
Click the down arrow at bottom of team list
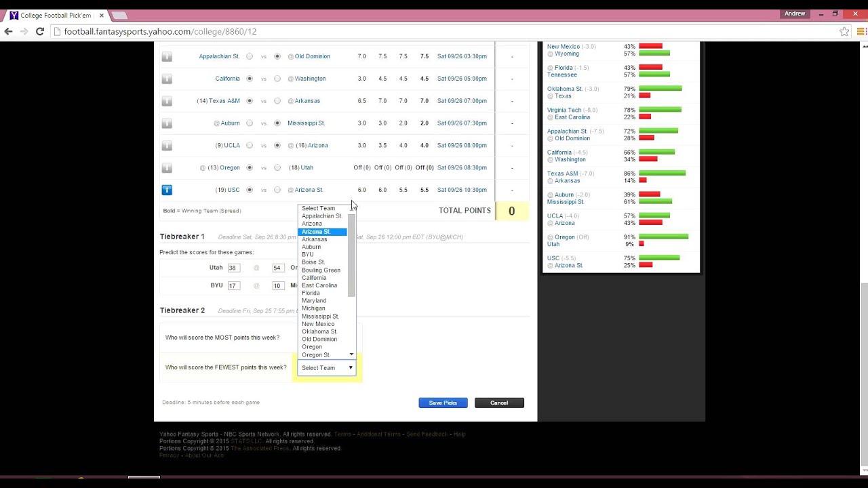[351, 354]
